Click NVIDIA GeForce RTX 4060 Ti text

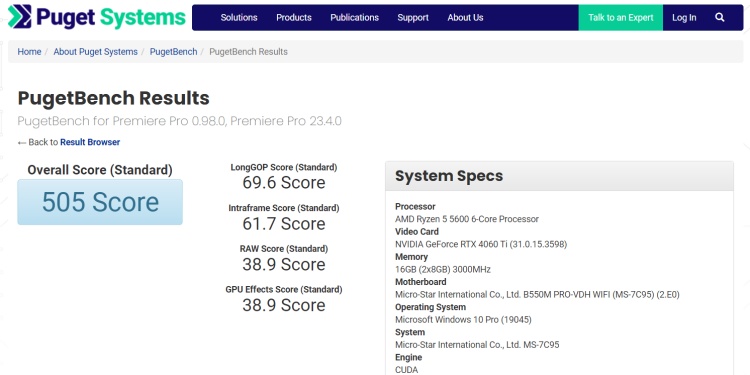click(x=481, y=244)
